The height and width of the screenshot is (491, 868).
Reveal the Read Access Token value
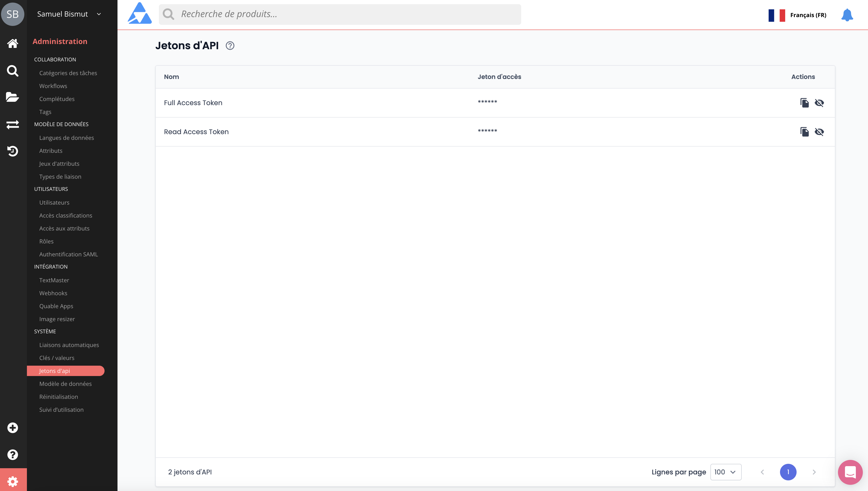click(x=819, y=132)
